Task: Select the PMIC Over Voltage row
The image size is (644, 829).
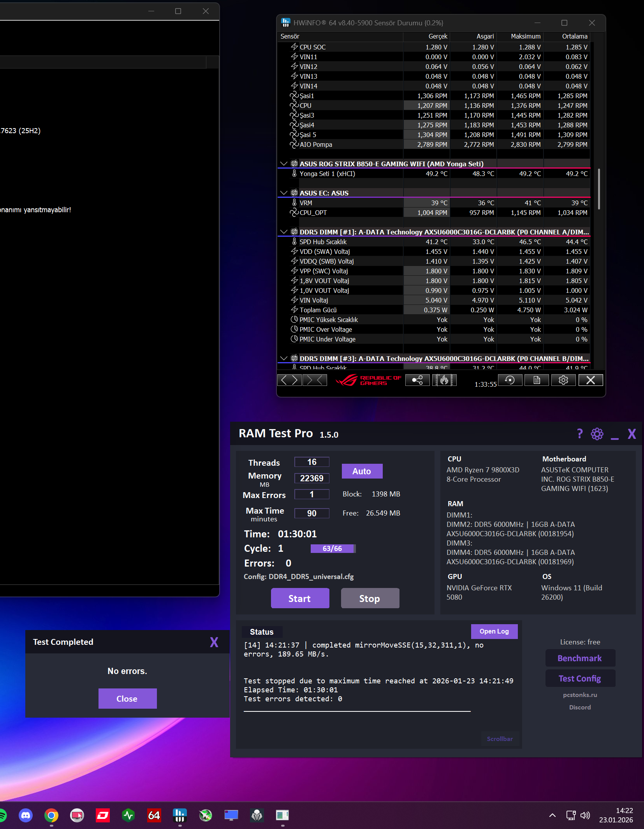Action: click(x=434, y=329)
